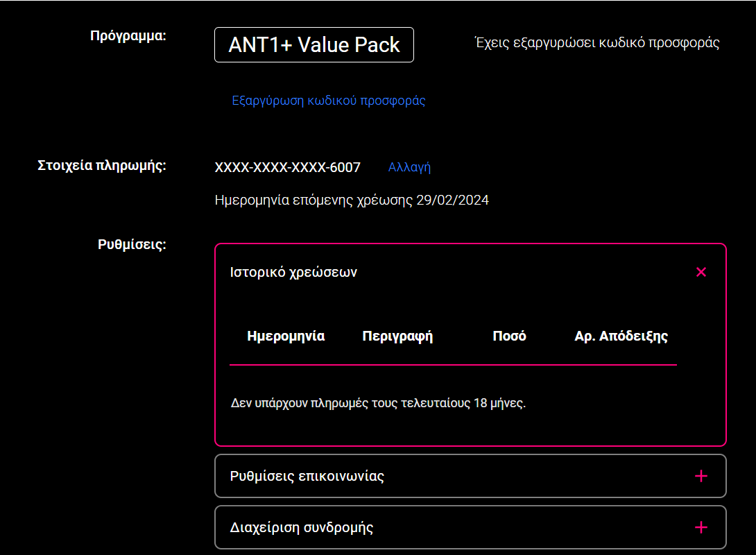Viewport: 756px width, 555px height.
Task: Select the Περιγραφή column header
Action: (397, 336)
